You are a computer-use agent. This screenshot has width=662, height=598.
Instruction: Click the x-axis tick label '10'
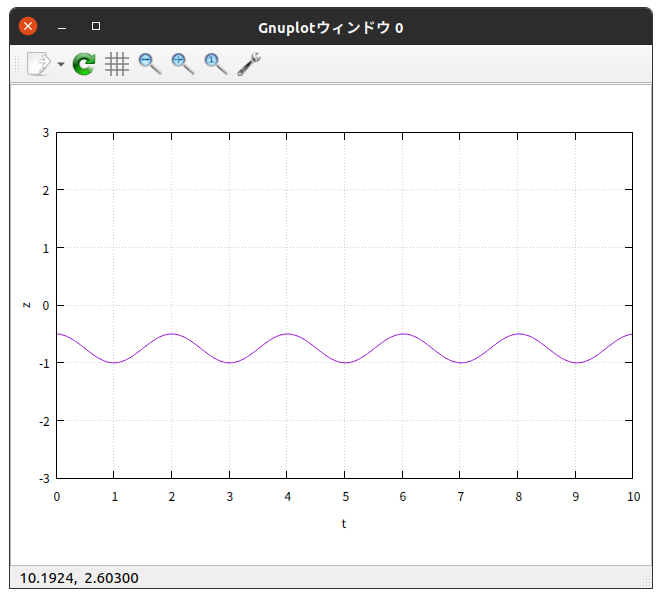coord(633,497)
